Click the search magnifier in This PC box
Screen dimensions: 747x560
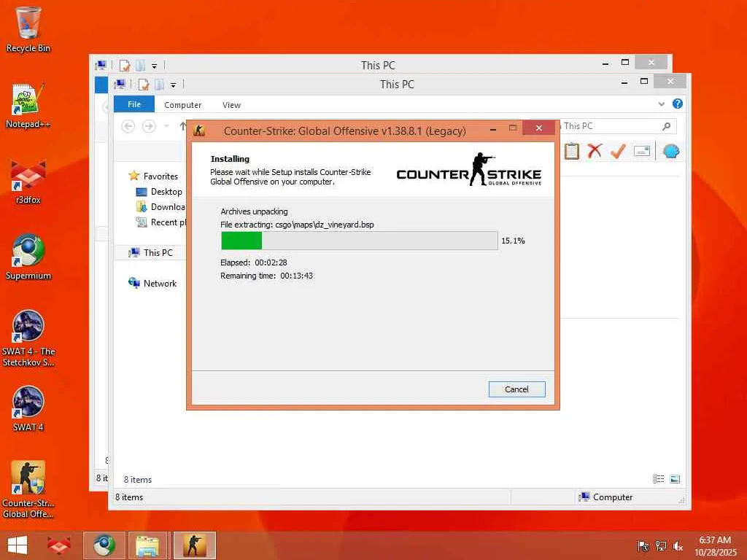click(x=667, y=126)
